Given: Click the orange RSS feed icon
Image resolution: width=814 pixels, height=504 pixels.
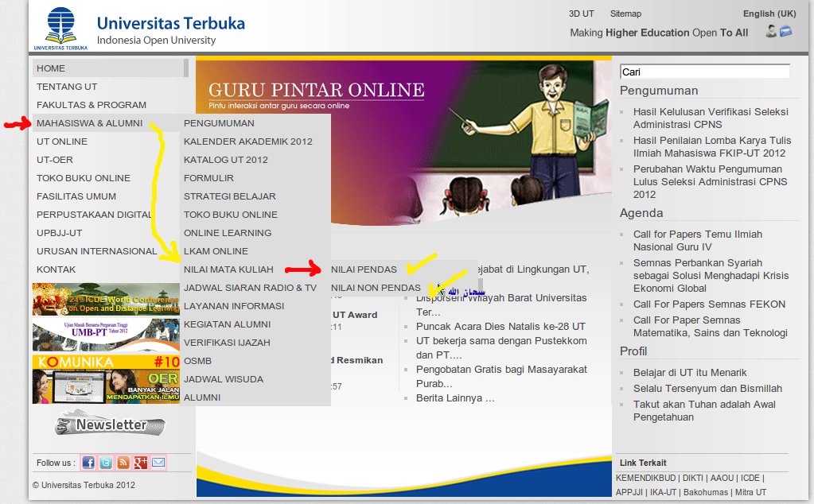Looking at the screenshot, I should point(123,462).
